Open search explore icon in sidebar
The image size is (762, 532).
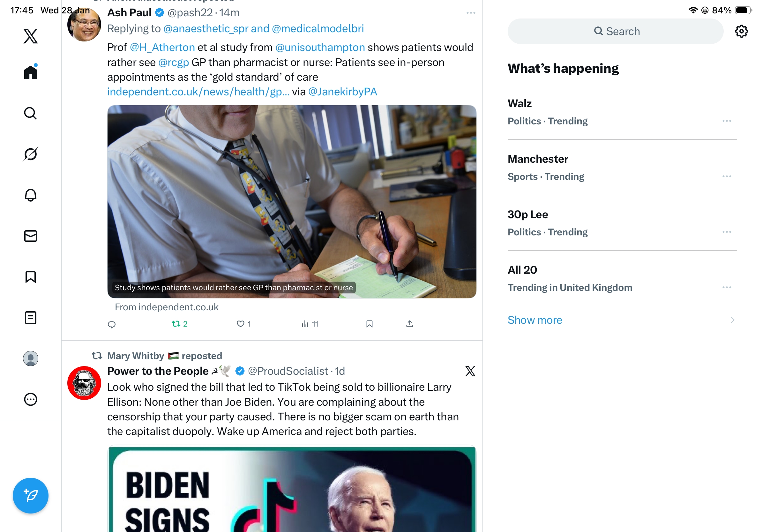(x=31, y=113)
